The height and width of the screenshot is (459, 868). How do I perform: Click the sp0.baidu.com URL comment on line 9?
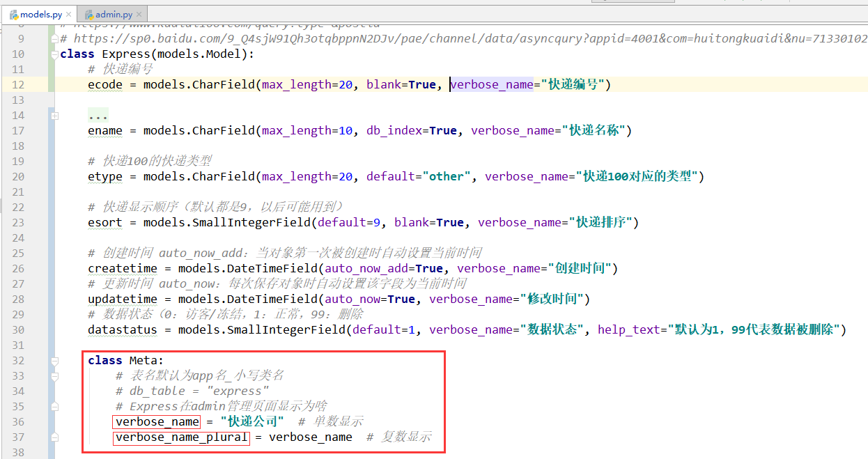(x=463, y=39)
